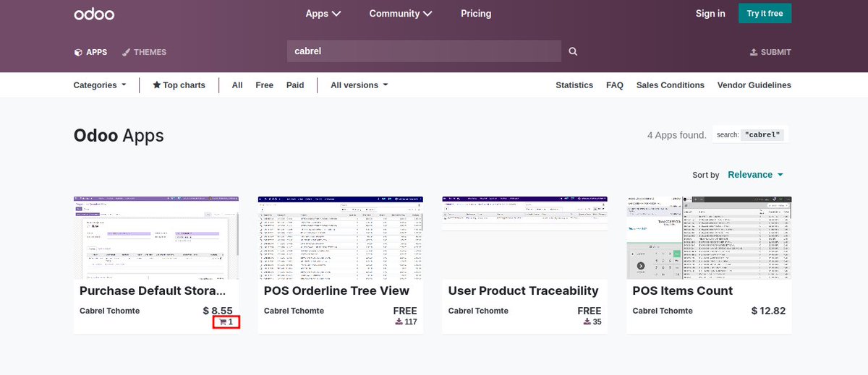Click the POS Items Count title
Viewport: 868px width, 375px height.
683,291
